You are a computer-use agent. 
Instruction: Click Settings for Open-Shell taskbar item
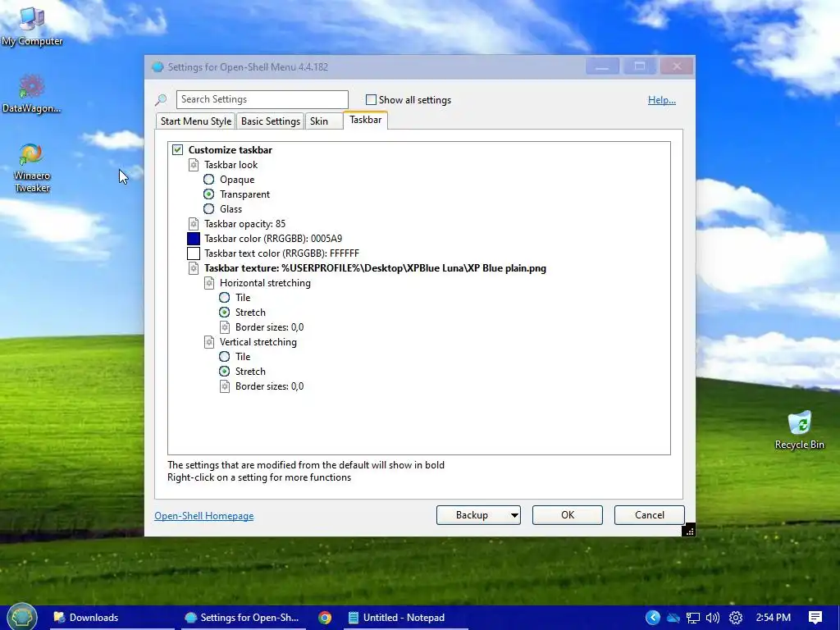(242, 618)
